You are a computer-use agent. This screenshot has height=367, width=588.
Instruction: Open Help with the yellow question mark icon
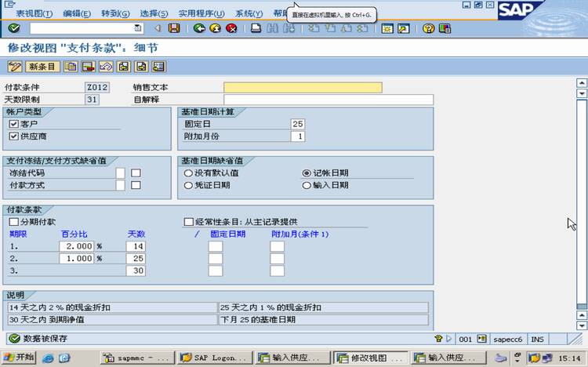428,28
